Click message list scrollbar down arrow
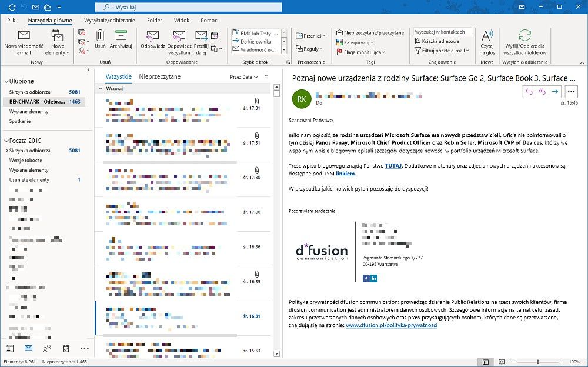The width and height of the screenshot is (588, 367). pos(277,353)
